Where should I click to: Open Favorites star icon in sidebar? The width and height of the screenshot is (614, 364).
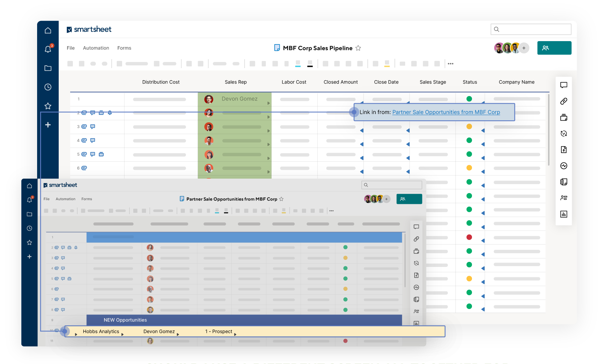coord(48,106)
